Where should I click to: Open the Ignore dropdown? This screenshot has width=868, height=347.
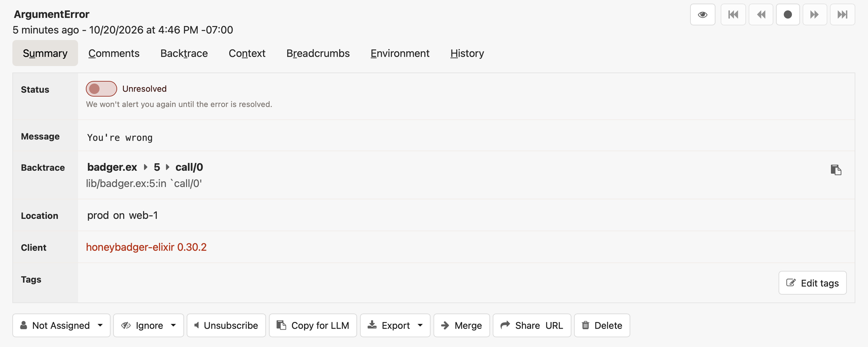[x=149, y=325]
